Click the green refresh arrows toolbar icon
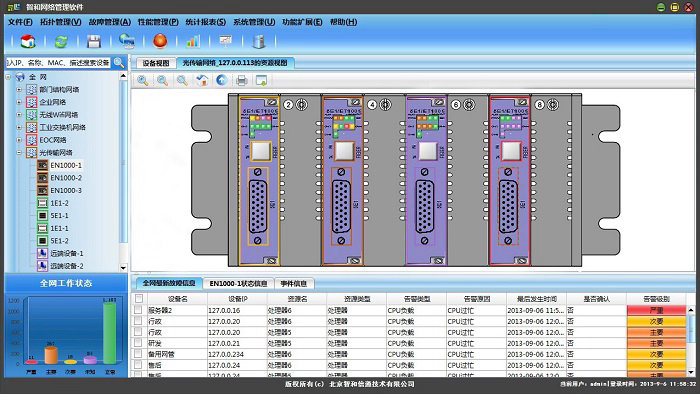700x394 pixels. (x=61, y=41)
